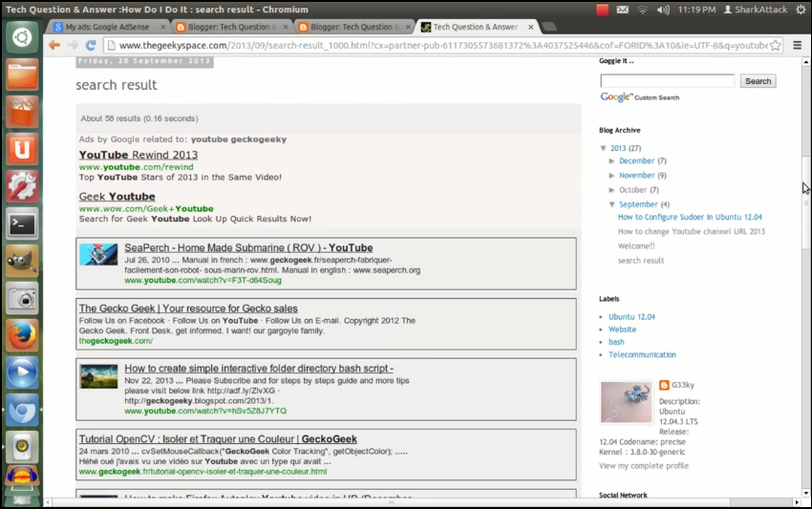Switch to second Blogger Tech Question tab
The height and width of the screenshot is (509, 812).
coord(354,27)
